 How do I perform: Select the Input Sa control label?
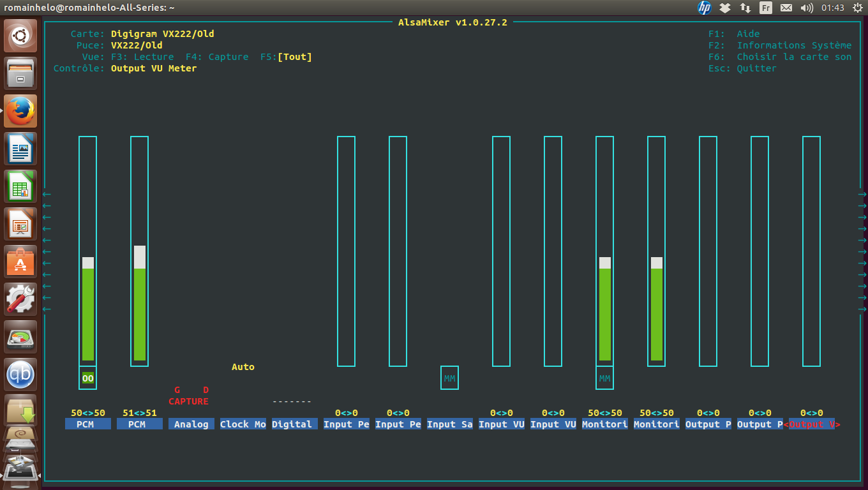[x=450, y=424]
